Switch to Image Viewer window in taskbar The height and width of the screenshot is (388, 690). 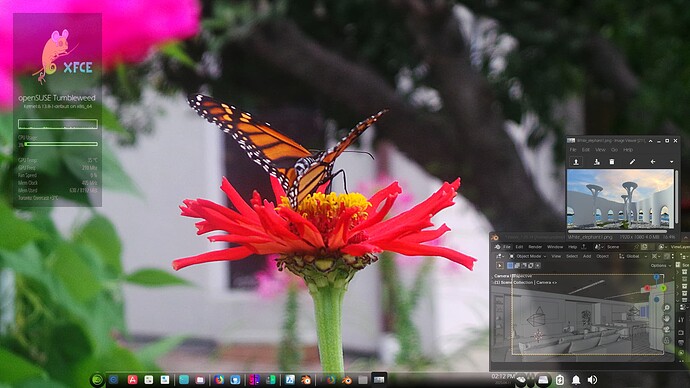click(x=379, y=379)
